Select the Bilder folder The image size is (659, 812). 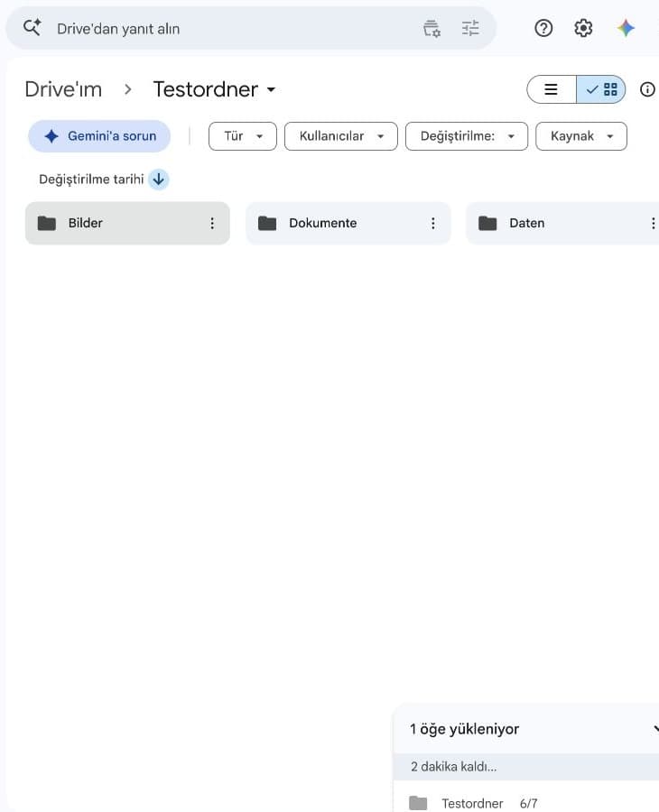(127, 223)
